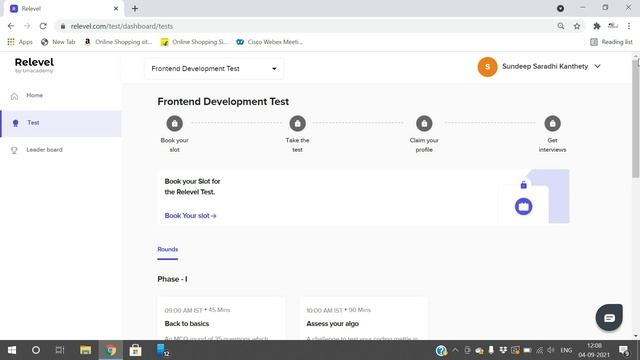Click the Get interviews lock icon
The image size is (640, 360).
(552, 123)
